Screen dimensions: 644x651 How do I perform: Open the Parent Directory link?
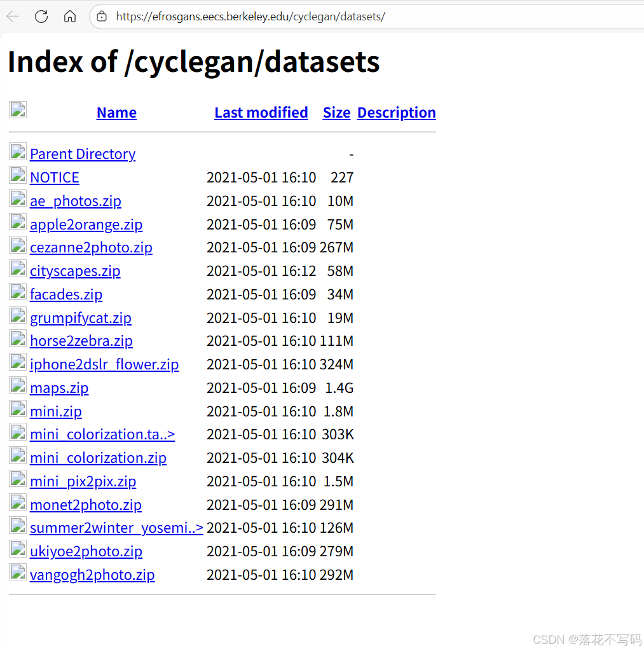tap(82, 154)
